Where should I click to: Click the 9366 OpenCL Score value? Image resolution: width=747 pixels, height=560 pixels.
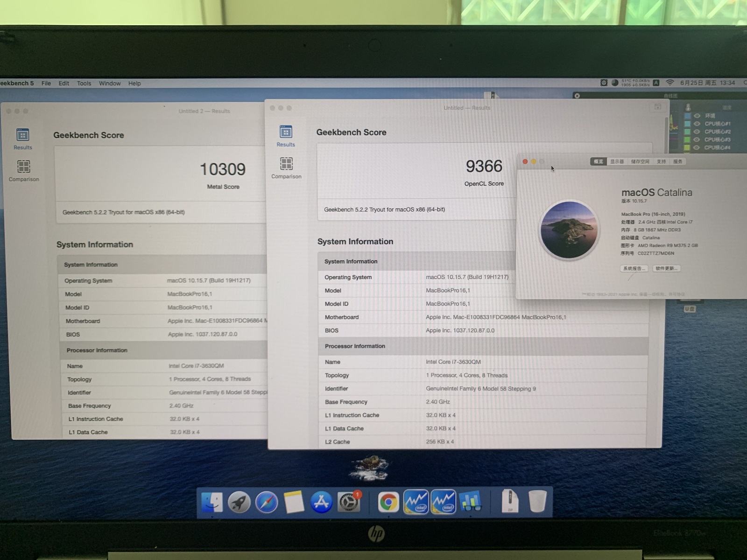(x=484, y=166)
